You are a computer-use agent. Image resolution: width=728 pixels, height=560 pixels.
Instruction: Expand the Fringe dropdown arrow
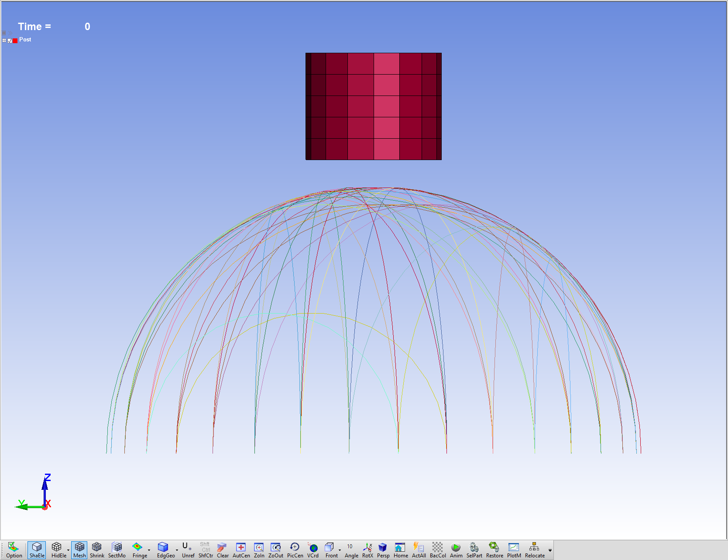pos(149,550)
